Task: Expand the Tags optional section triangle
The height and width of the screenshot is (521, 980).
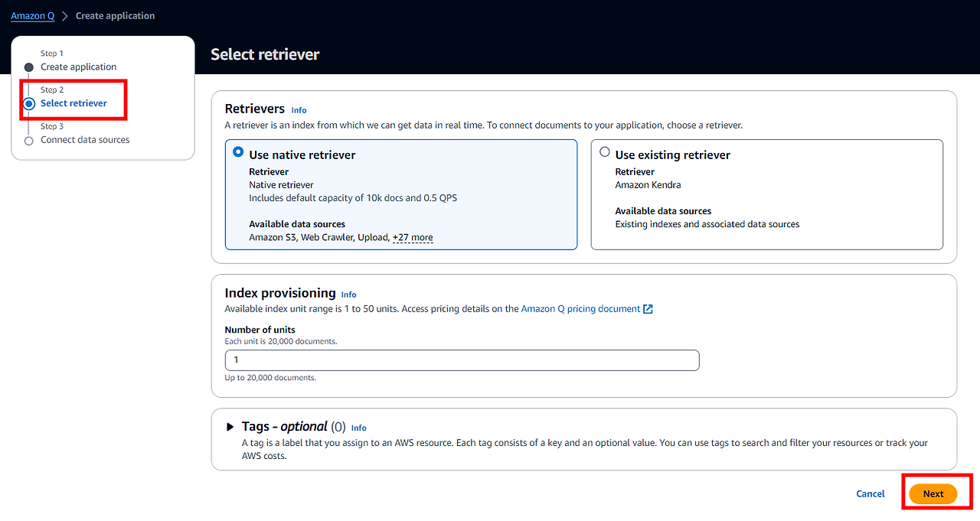Action: coord(230,427)
